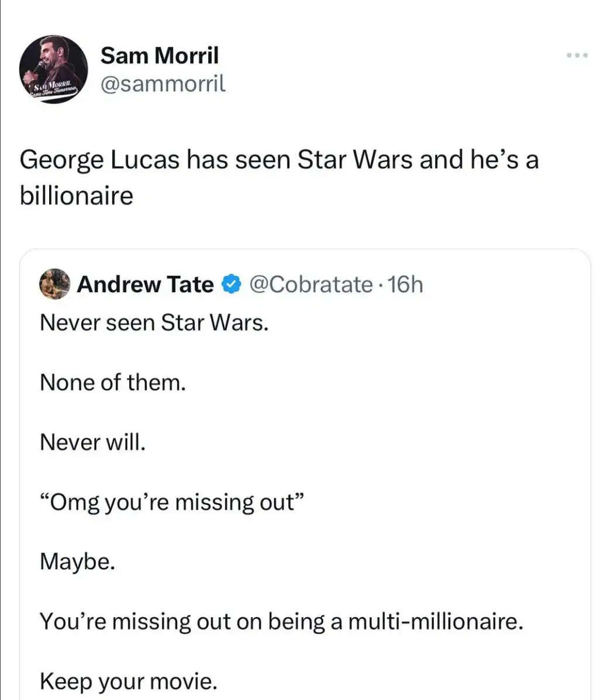Select the 'None of them.' line
Screen dimensions: 607x700
point(113,383)
